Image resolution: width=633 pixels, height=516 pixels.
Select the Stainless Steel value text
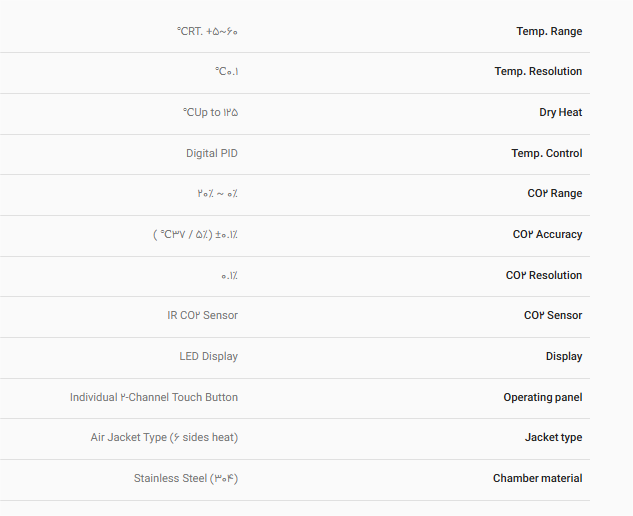point(186,479)
